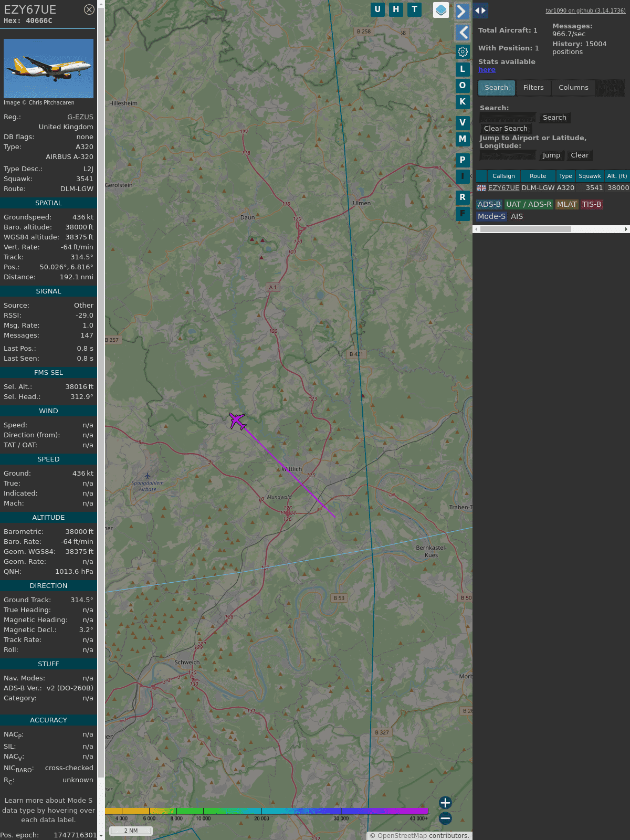Viewport: 630px width, 840px height.
Task: Toggle the O map button
Action: point(463,85)
